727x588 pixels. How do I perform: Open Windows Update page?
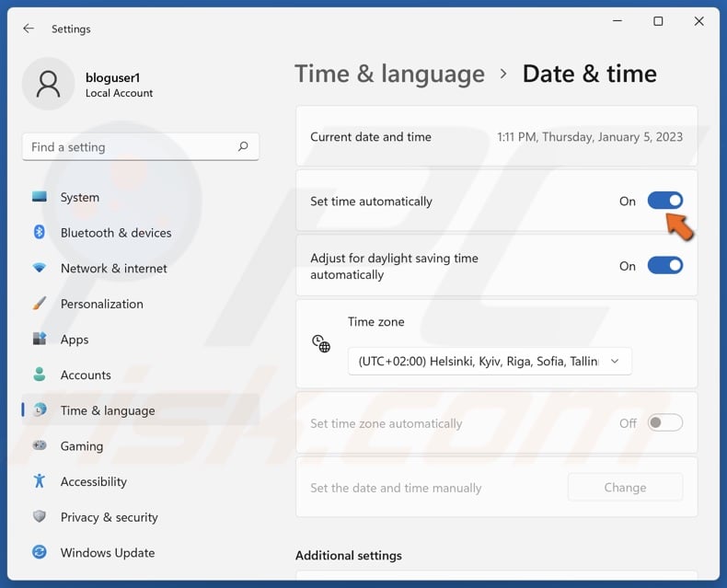141,552
